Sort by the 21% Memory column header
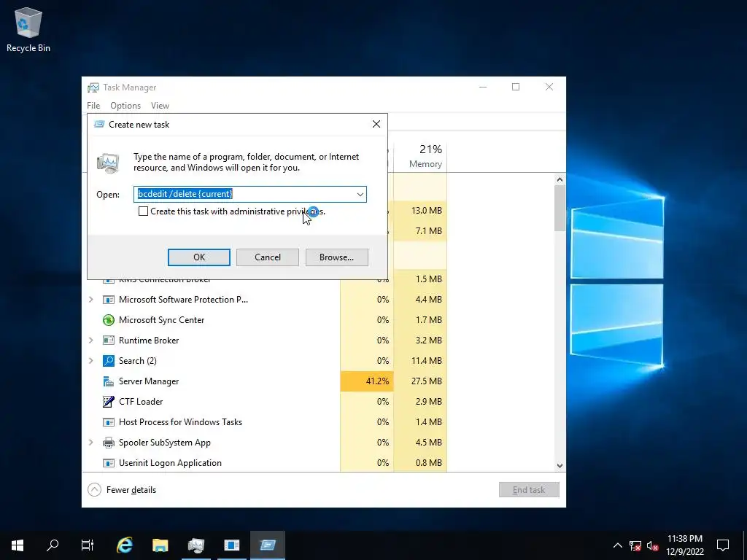Screen dimensions: 747x560 click(421, 156)
